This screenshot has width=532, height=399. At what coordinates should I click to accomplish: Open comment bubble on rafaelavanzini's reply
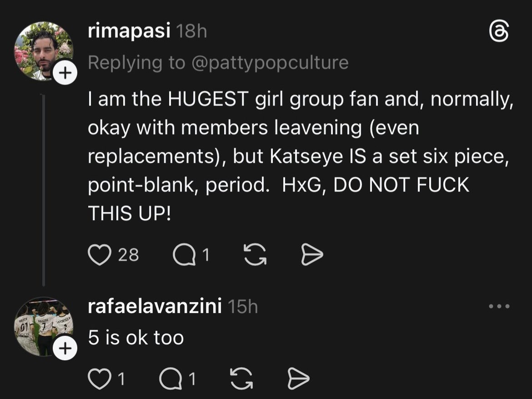[171, 379]
